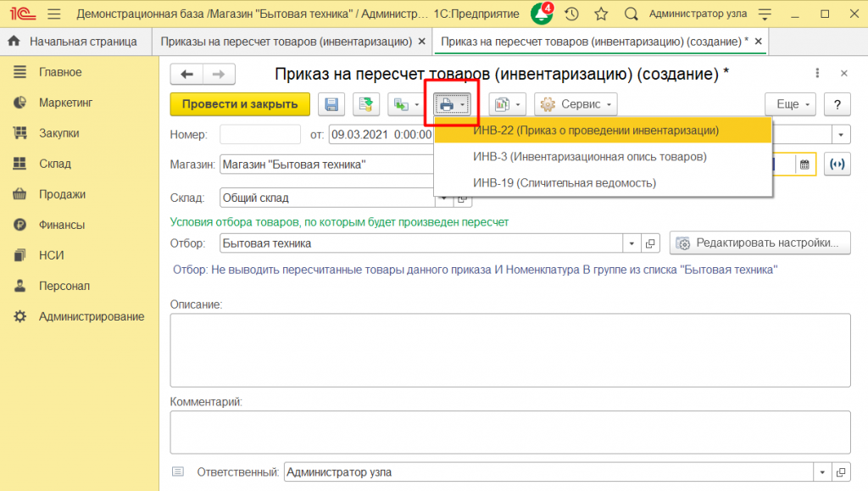868x491 pixels.
Task: Click the Ответственный field
Action: [x=548, y=472]
